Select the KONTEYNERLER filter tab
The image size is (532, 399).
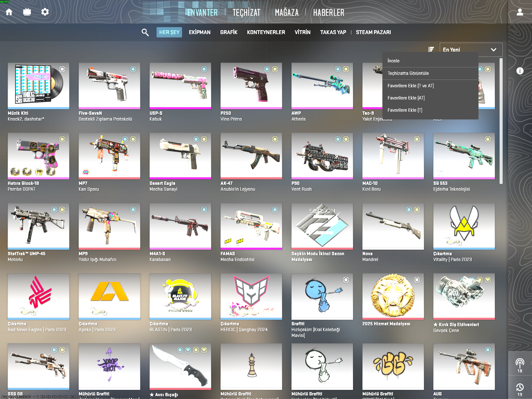pyautogui.click(x=266, y=32)
